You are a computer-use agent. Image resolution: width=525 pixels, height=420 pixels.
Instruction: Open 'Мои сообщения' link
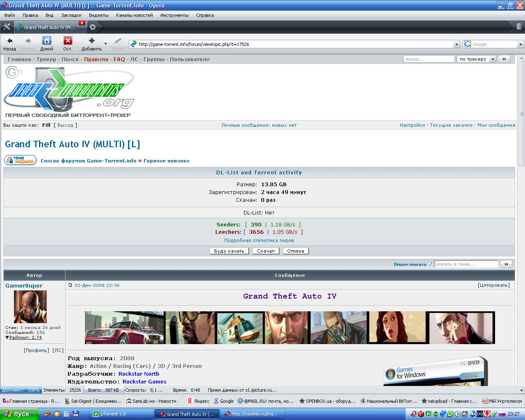click(496, 125)
